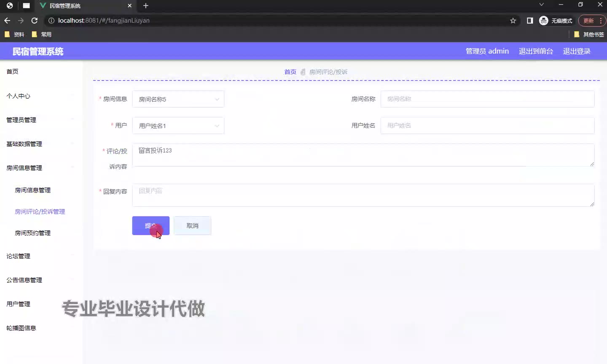The image size is (607, 364).
Task: Click into the 回复内容 text area
Action: pyautogui.click(x=363, y=195)
